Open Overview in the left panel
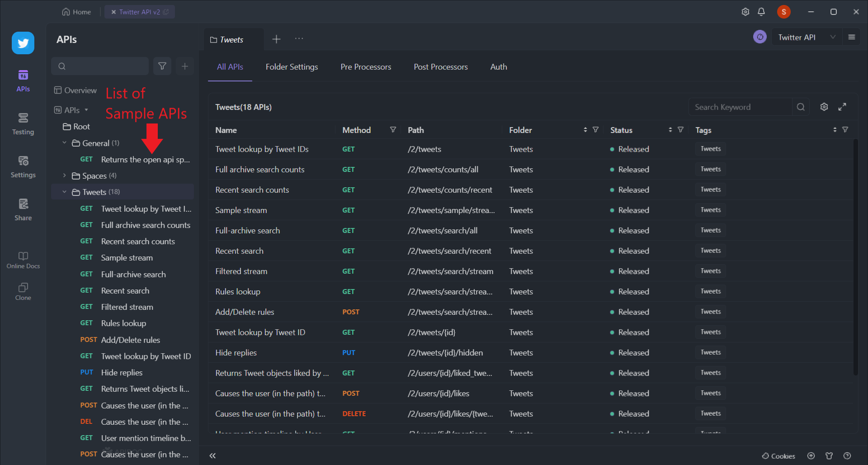This screenshot has width=868, height=465. point(75,90)
